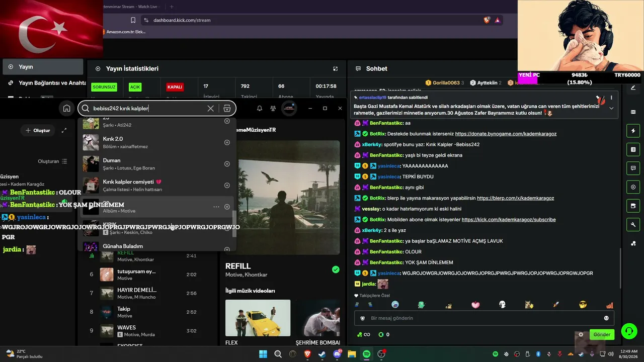
Task: Open chat settings gear near Gönder
Action: [x=581, y=334]
